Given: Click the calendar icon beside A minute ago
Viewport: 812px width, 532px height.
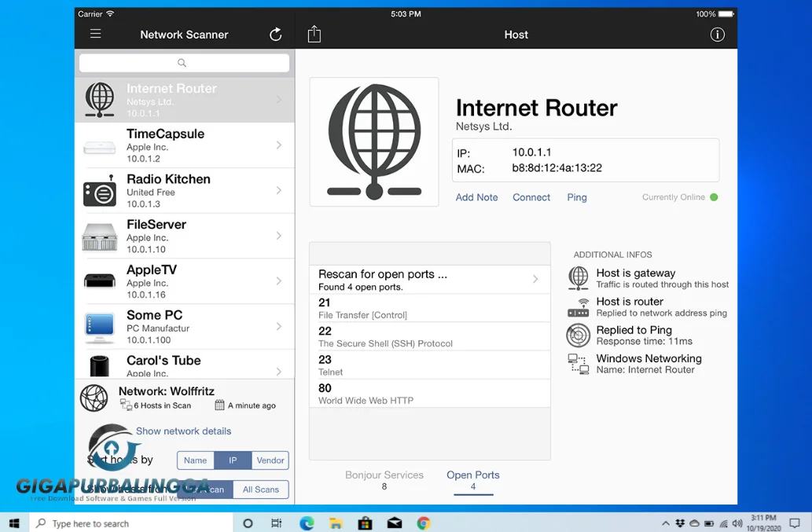Looking at the screenshot, I should click(x=219, y=405).
